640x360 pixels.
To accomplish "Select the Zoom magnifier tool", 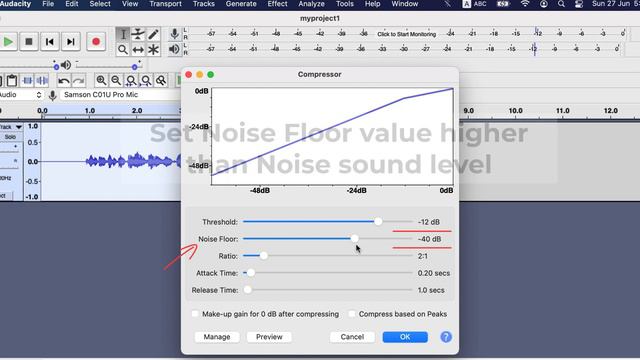I will click(x=122, y=50).
